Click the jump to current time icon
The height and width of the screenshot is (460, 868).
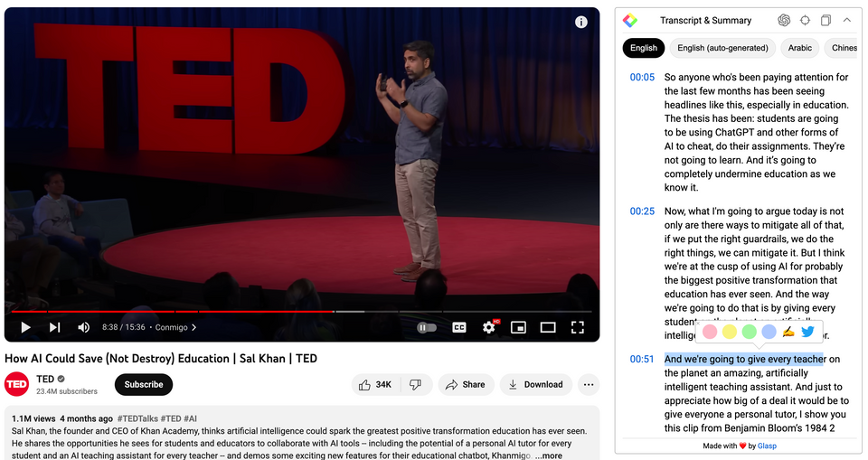805,21
